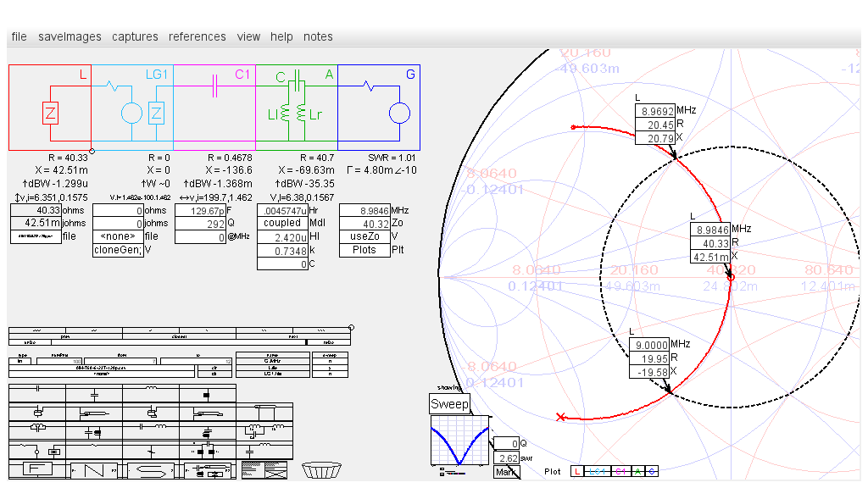The image size is (868, 488).
Task: Pick the source with Z load palette element
Action: (37, 451)
